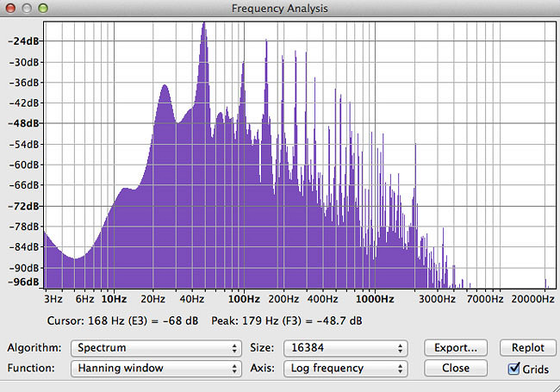Click the -72dB level axis label
This screenshot has height=392, width=560.
(x=23, y=206)
